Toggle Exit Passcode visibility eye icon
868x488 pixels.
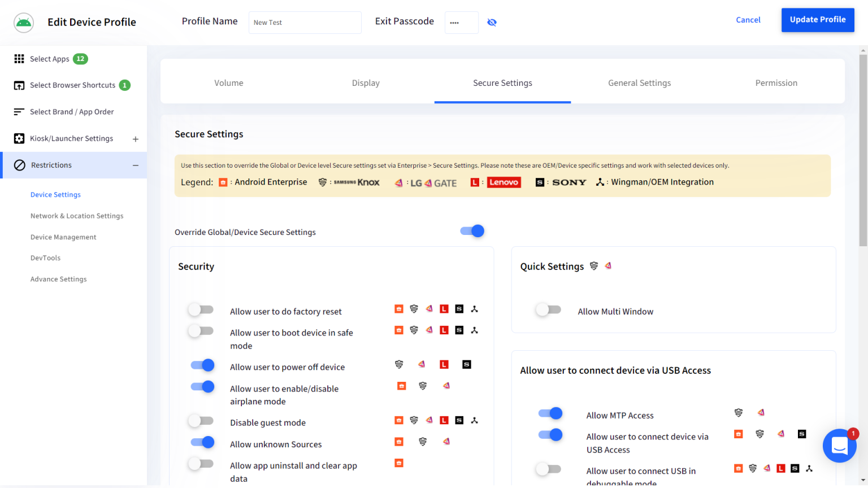(x=492, y=23)
